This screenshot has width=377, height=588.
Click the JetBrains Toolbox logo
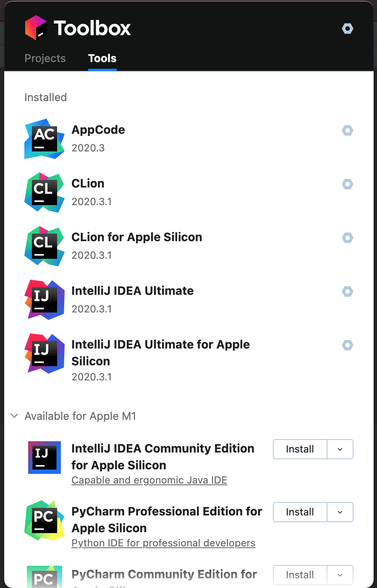click(36, 28)
